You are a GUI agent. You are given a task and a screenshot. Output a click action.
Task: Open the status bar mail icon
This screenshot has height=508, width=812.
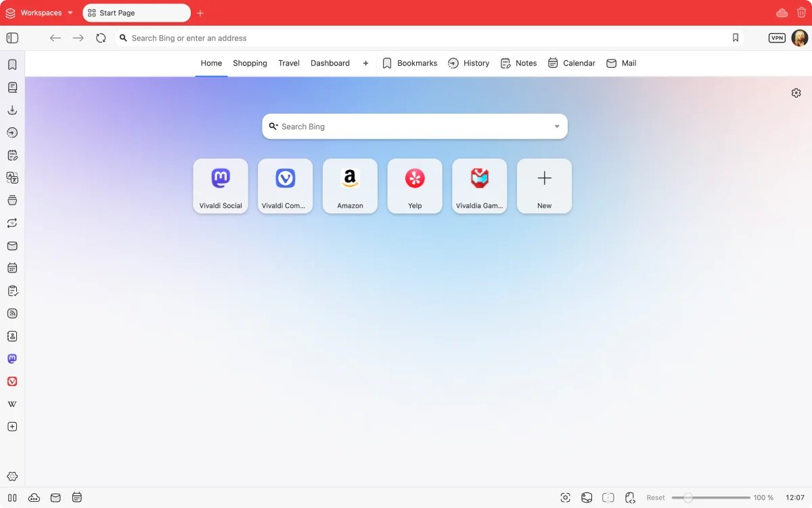point(55,498)
